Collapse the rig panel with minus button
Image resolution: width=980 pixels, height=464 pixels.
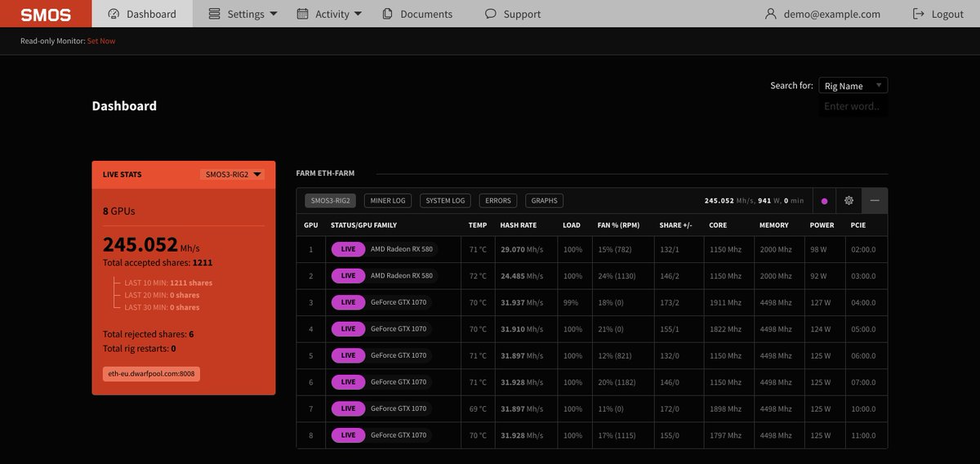875,201
